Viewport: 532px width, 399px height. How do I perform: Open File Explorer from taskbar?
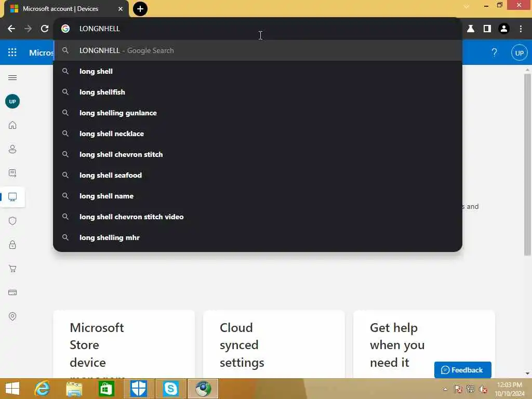tap(74, 389)
